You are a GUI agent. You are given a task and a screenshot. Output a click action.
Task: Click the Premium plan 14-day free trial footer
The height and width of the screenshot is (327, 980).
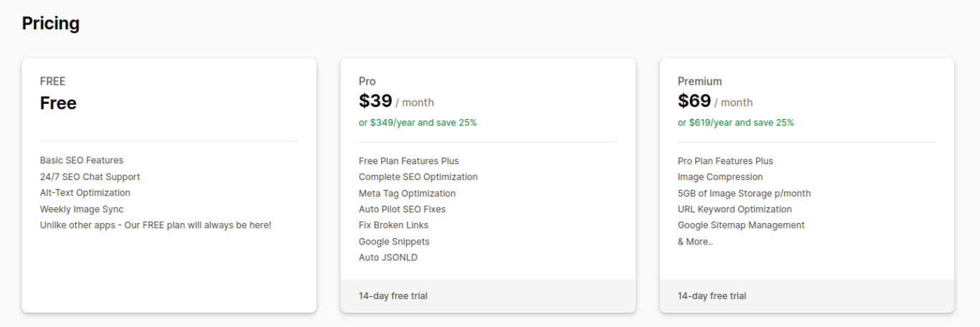(712, 296)
